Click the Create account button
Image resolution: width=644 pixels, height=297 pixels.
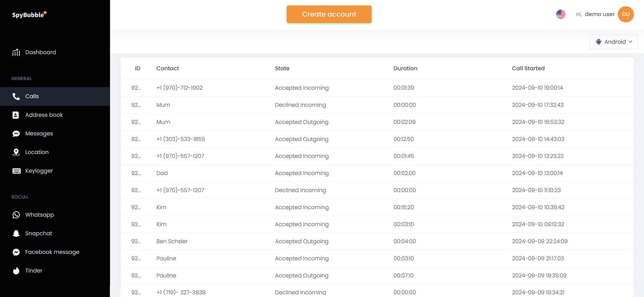(x=329, y=14)
